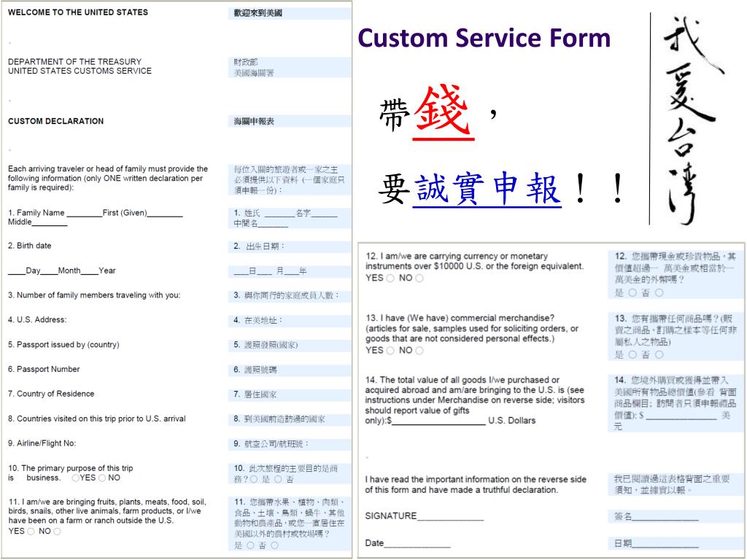The height and width of the screenshot is (560, 747).
Task: Click the U.S. Dollars amount blank in question 14
Action: 438,421
